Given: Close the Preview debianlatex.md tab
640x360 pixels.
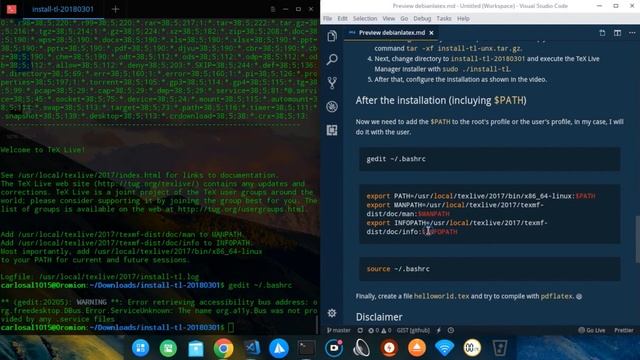Looking at the screenshot, I should pyautogui.click(x=431, y=33).
